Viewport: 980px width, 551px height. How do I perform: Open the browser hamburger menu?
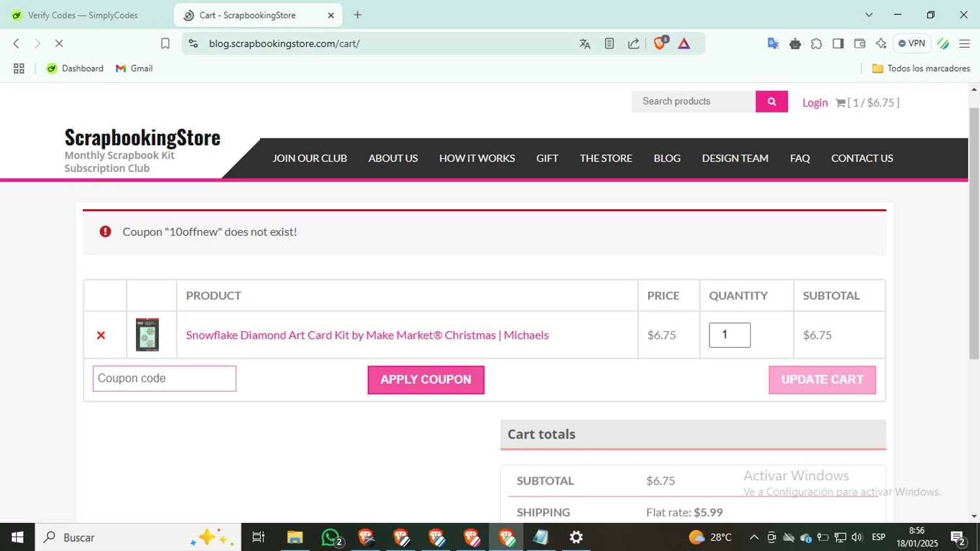[964, 44]
